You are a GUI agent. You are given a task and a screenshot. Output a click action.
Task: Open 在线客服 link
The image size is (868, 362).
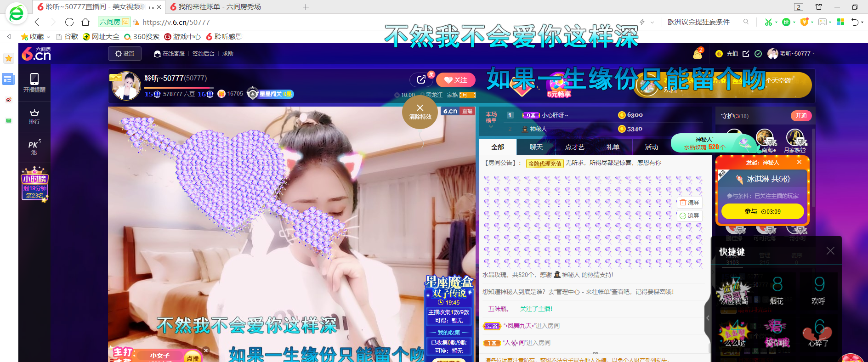tap(169, 54)
